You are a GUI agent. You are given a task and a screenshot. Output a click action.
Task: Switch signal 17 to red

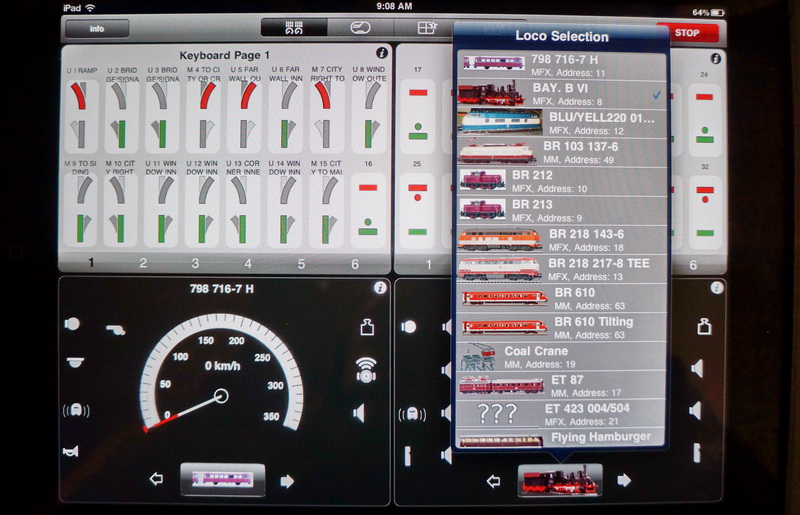coord(417,93)
